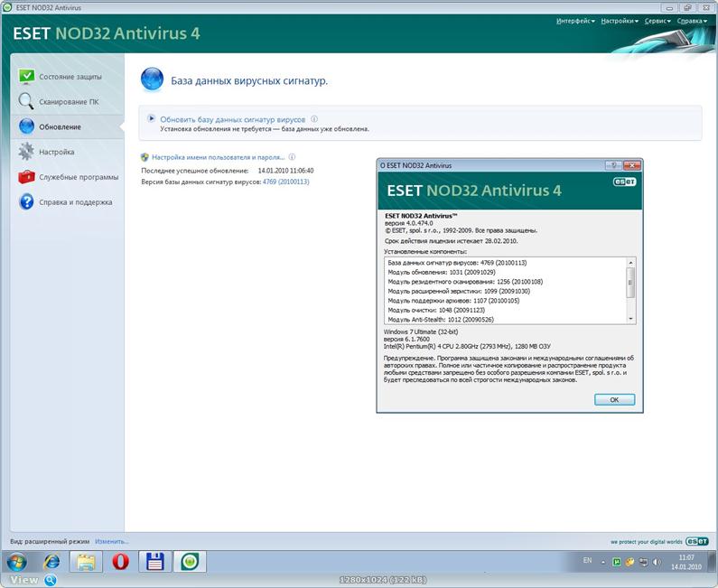Open the Справка и поддержка question icon
The height and width of the screenshot is (588, 718).
[x=26, y=201]
